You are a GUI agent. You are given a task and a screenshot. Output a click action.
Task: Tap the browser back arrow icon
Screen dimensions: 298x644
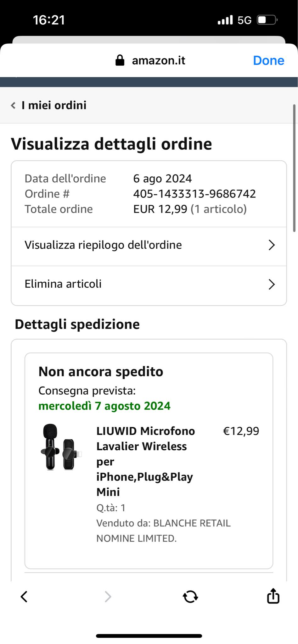[x=24, y=597]
